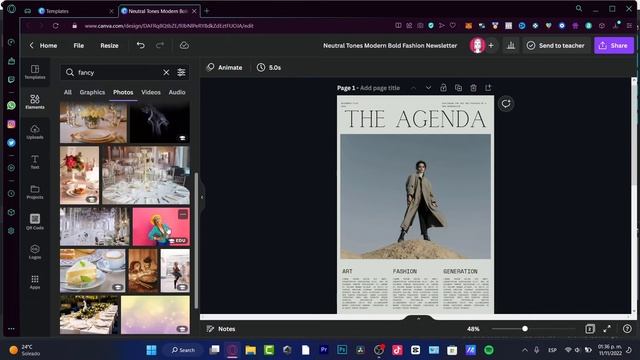Open the QR Code sidebar app
This screenshot has width=640, height=360.
[x=35, y=222]
